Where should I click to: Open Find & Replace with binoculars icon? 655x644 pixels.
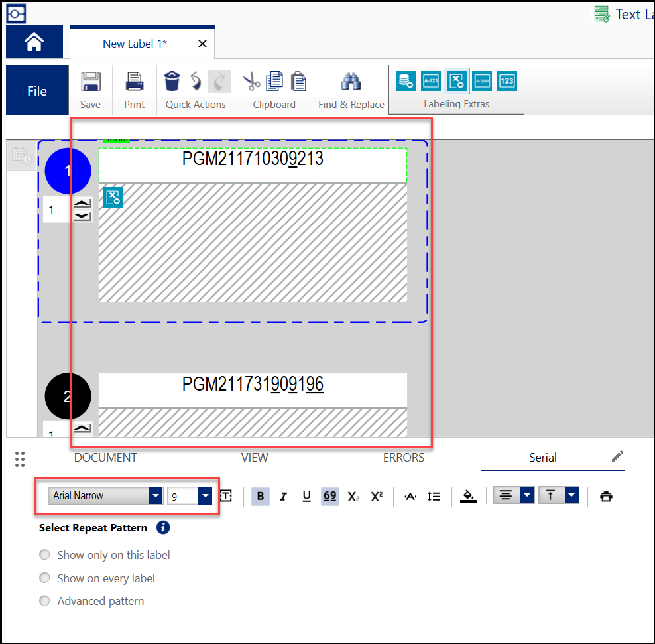[x=351, y=82]
